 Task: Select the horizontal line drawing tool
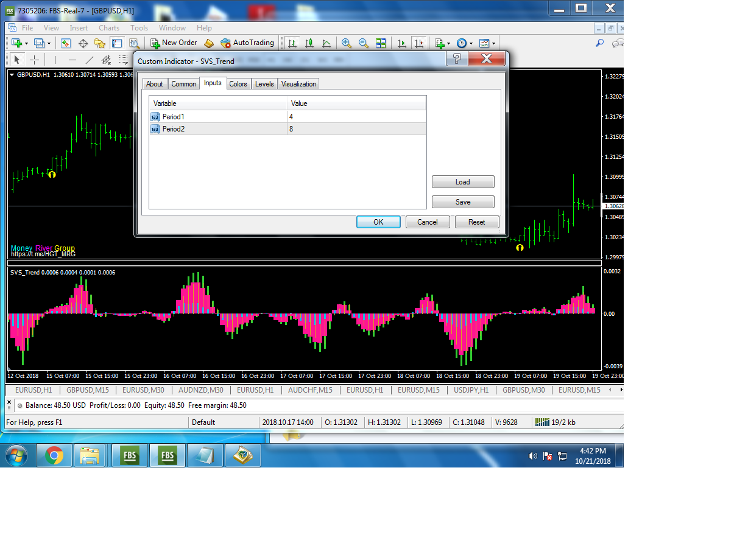pyautogui.click(x=72, y=60)
